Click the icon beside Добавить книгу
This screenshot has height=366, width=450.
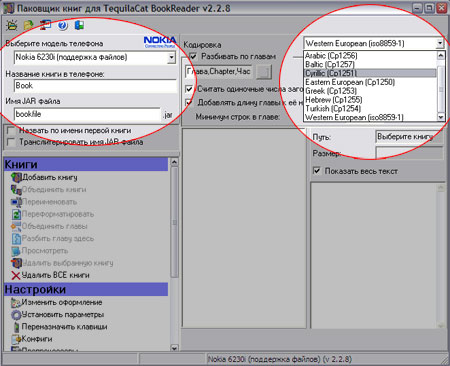(16, 177)
